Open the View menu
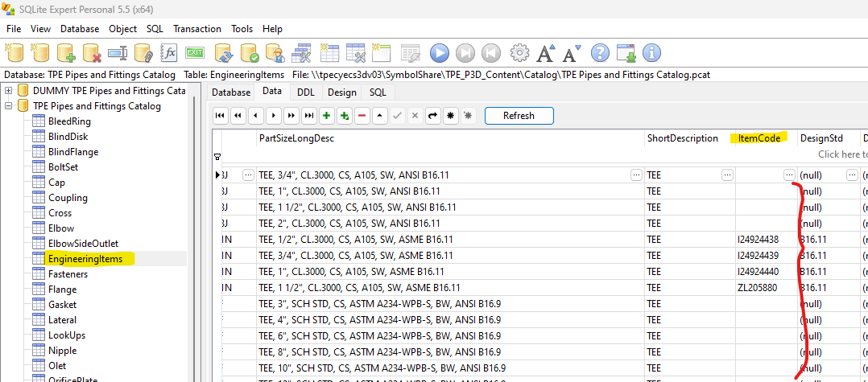 pyautogui.click(x=40, y=29)
